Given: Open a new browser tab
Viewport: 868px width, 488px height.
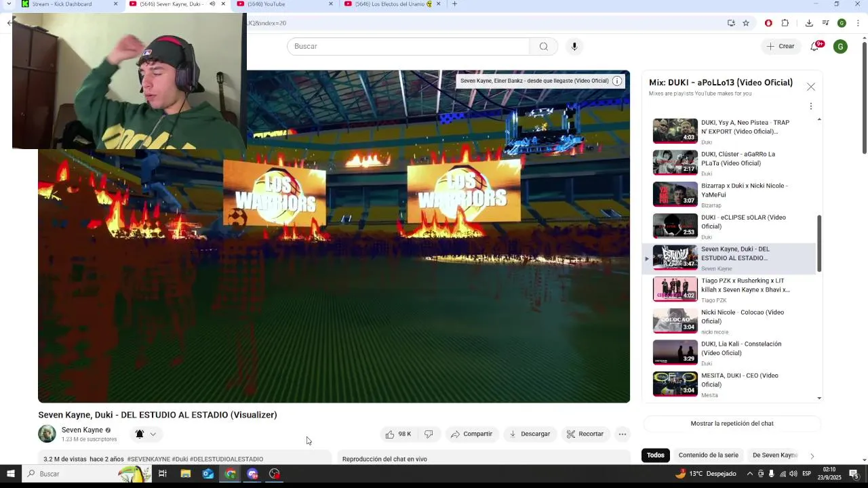Looking at the screenshot, I should (454, 4).
